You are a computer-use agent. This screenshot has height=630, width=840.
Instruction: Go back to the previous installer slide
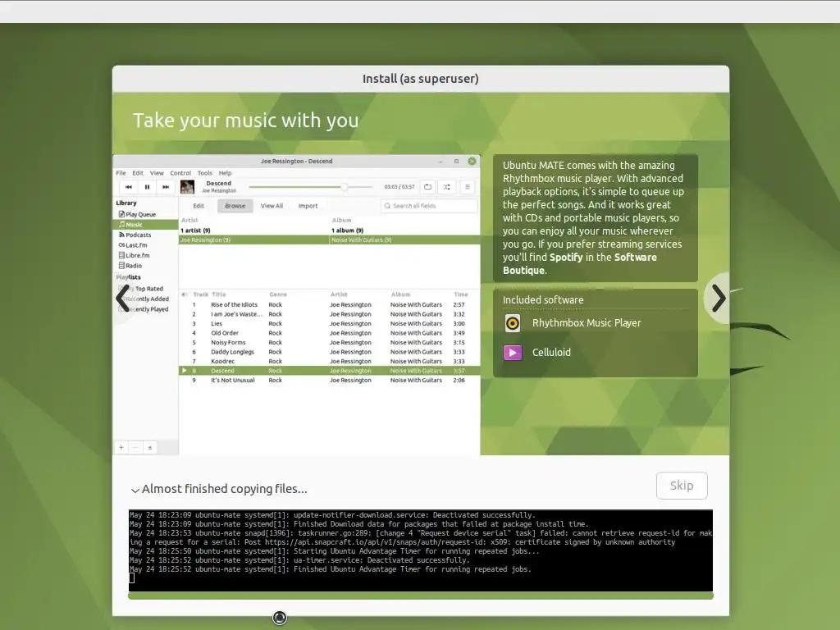(x=123, y=298)
